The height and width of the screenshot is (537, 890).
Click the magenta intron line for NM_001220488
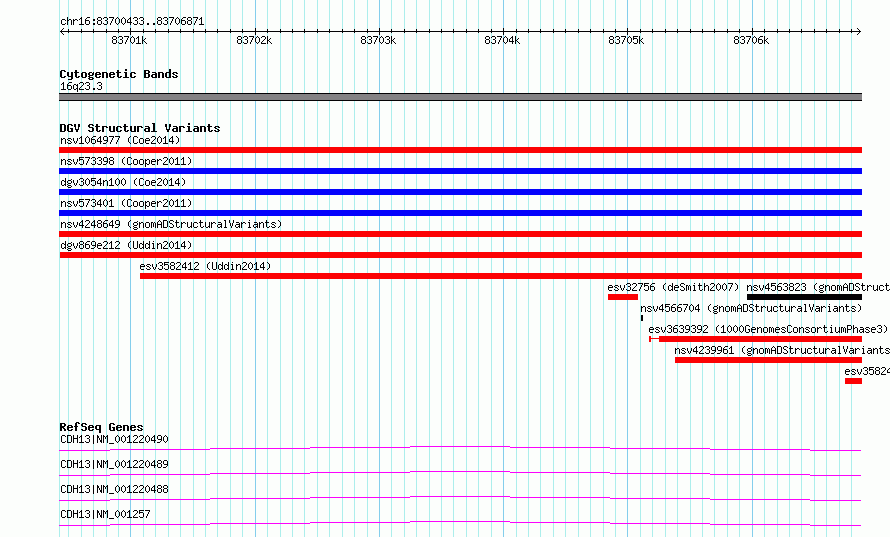click(460, 497)
